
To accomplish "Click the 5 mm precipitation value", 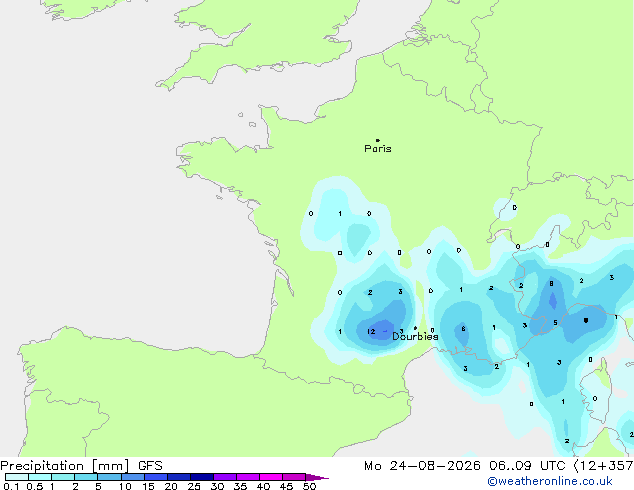I will [555, 323].
